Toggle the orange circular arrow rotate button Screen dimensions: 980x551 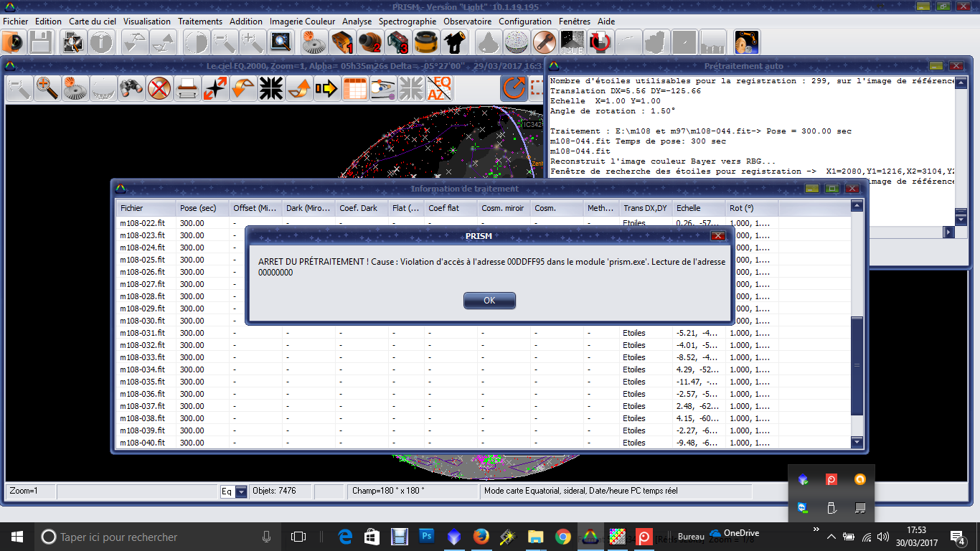tap(514, 89)
